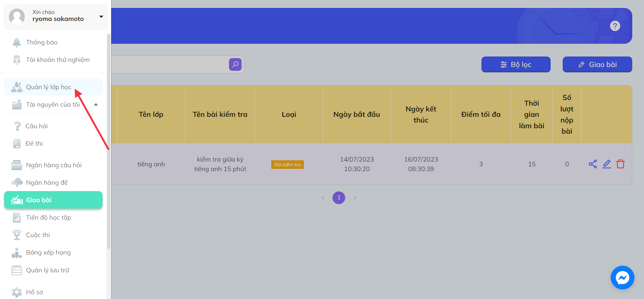Click the Tên lớp column header
This screenshot has height=299, width=644.
151,114
